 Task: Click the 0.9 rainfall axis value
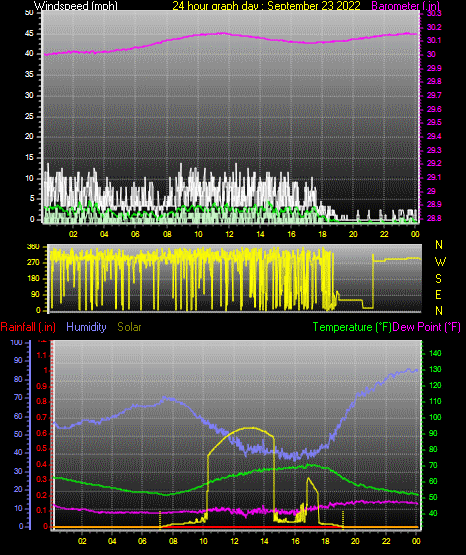42,386
